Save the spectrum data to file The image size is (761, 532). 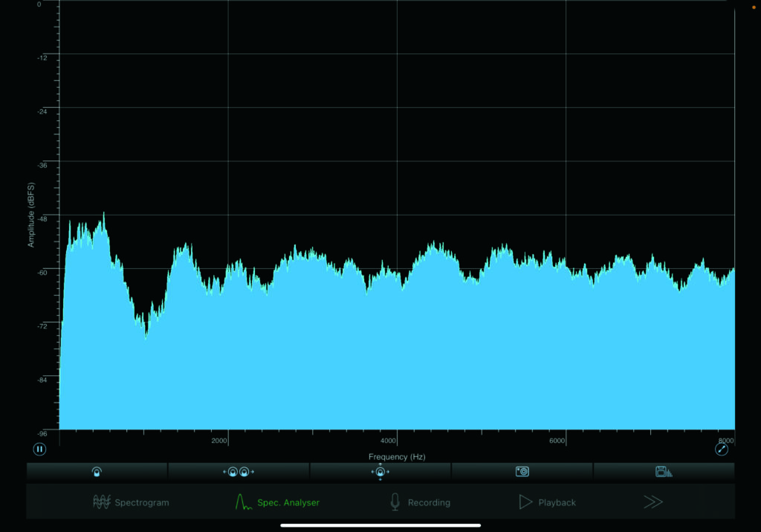pos(664,472)
